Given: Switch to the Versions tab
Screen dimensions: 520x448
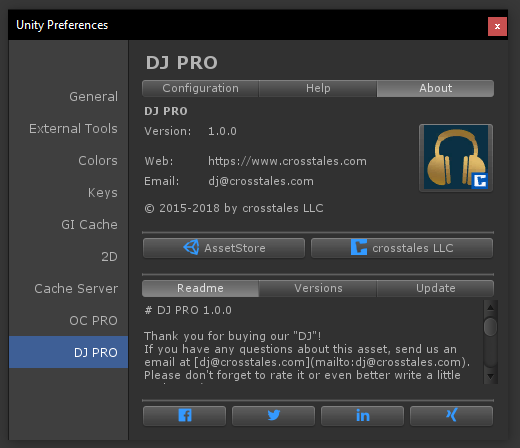Looking at the screenshot, I should pos(318,288).
